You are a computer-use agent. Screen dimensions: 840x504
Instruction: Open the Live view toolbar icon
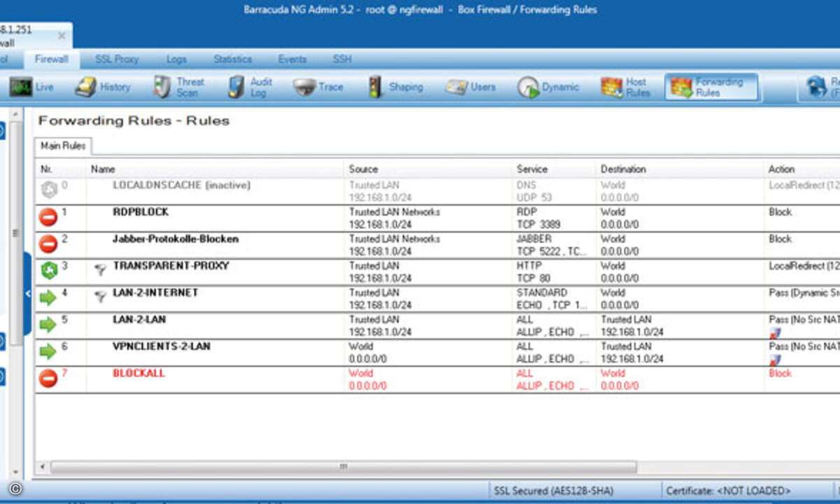click(x=21, y=87)
